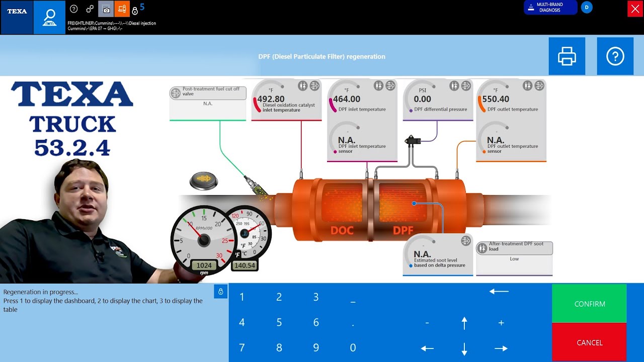The height and width of the screenshot is (362, 644).
Task: Open adjustment icon on DPF differential pressure panel
Action: 454,86
